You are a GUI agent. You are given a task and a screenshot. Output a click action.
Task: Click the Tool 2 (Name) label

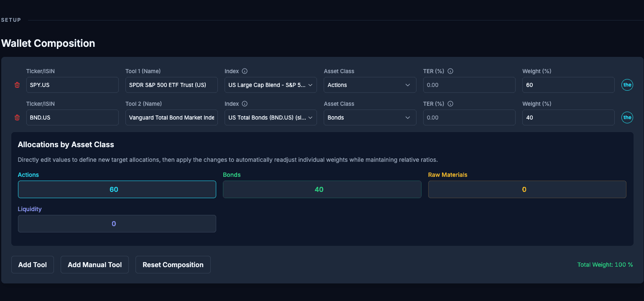(143, 104)
